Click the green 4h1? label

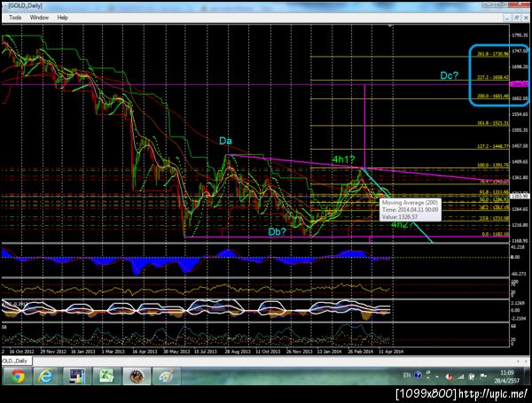click(x=343, y=159)
